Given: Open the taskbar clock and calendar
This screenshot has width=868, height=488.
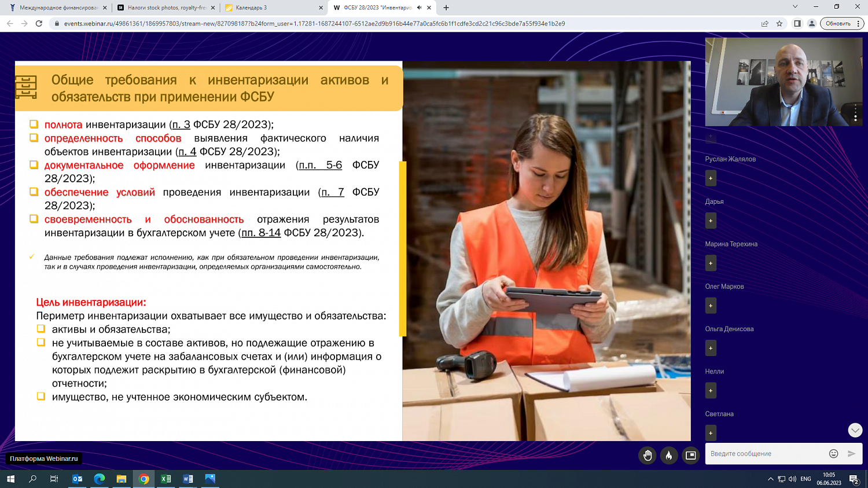Looking at the screenshot, I should click(829, 479).
